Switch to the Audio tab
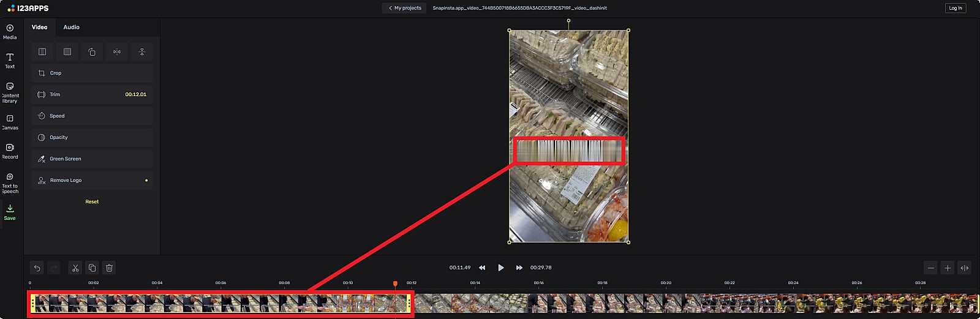980x319 pixels. pyautogui.click(x=71, y=27)
